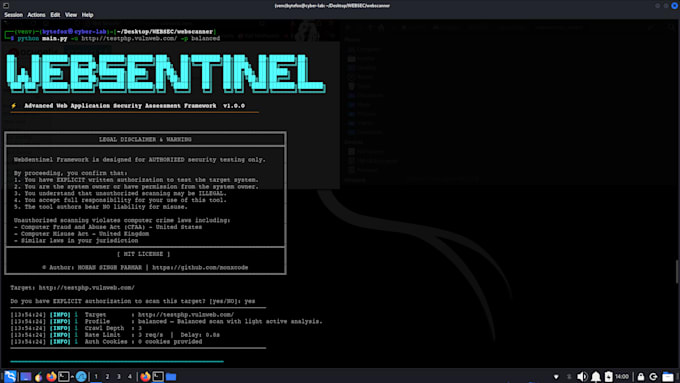Open the Help menu
The height and width of the screenshot is (383, 680).
pyautogui.click(x=88, y=15)
